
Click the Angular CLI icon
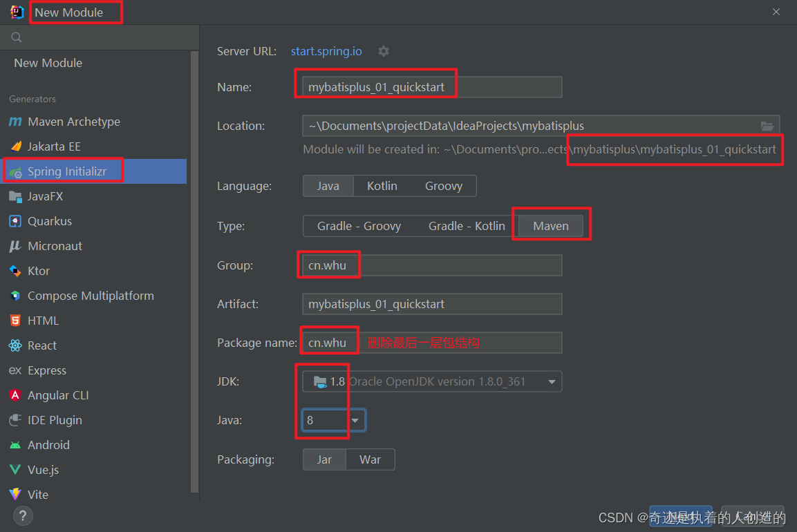click(15, 395)
